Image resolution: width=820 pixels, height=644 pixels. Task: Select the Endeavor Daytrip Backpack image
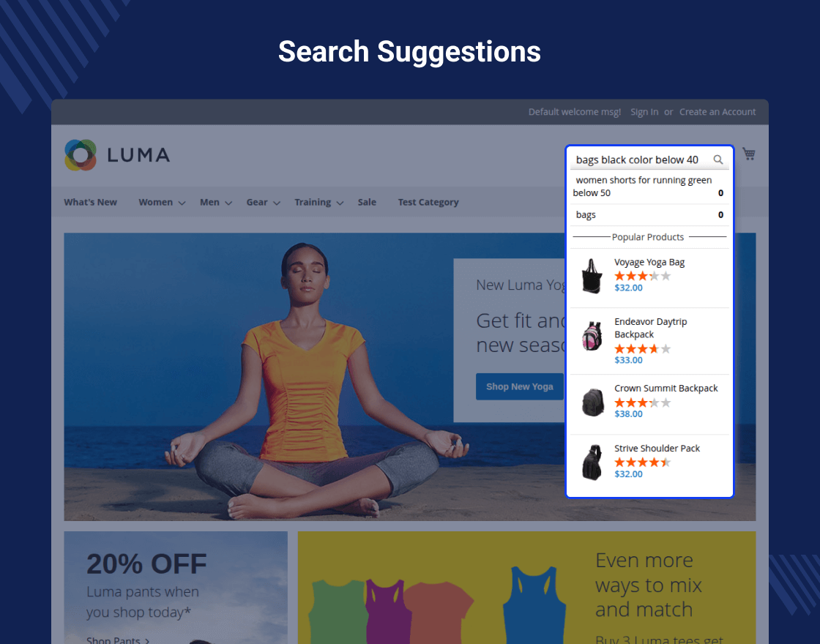point(592,336)
